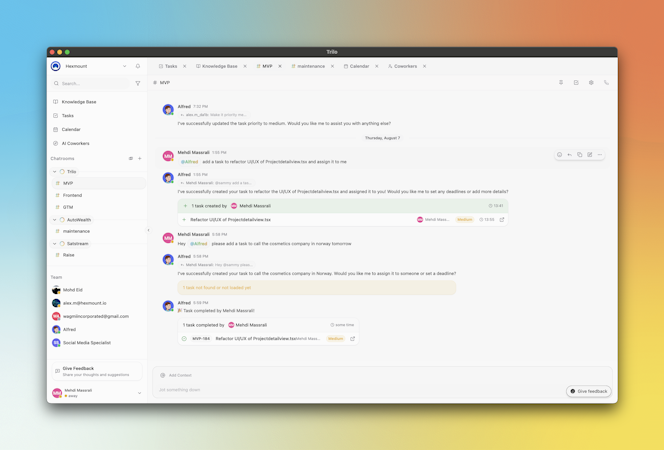Open external link icon on MVP-184 task
This screenshot has height=450, width=664.
pos(352,339)
